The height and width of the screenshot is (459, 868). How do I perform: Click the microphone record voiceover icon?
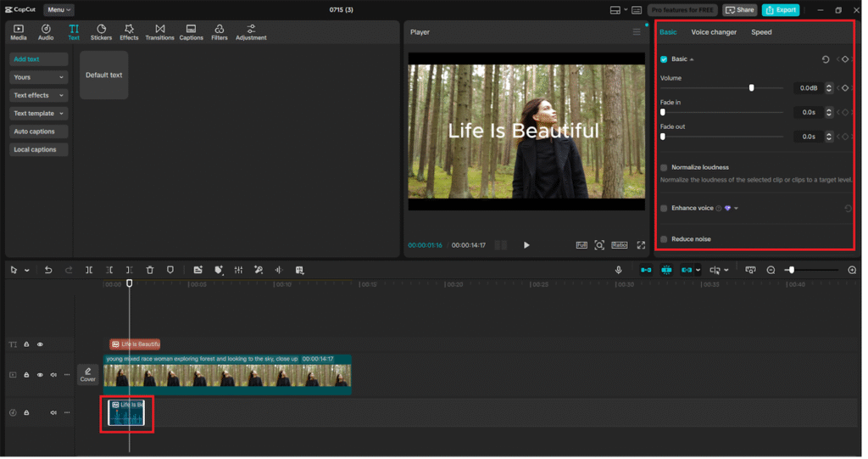[x=619, y=270]
